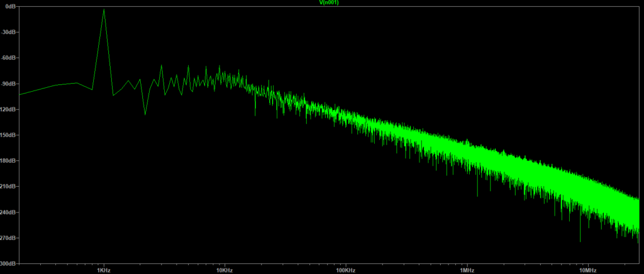The image size is (644, 274).
Task: Click the start of the trace at left edge
Action: [x=19, y=94]
